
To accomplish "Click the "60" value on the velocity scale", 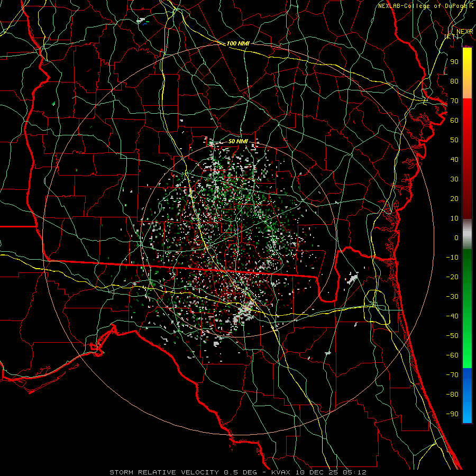I will click(454, 120).
